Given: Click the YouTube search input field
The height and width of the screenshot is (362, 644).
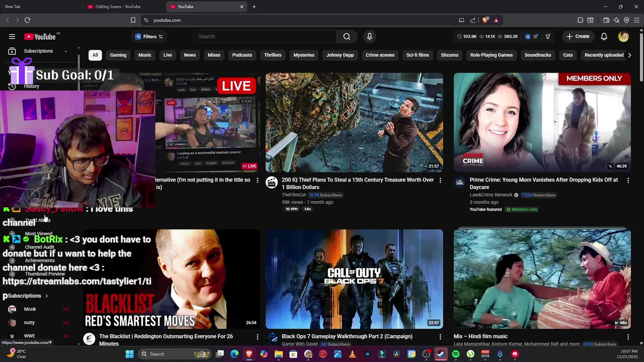Looking at the screenshot, I should pos(265,36).
